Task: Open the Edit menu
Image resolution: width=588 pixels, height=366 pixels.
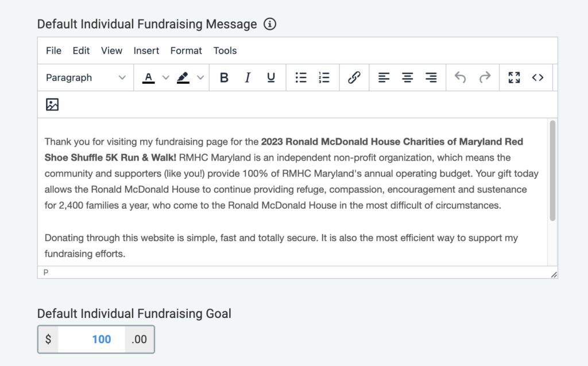Action: 81,50
